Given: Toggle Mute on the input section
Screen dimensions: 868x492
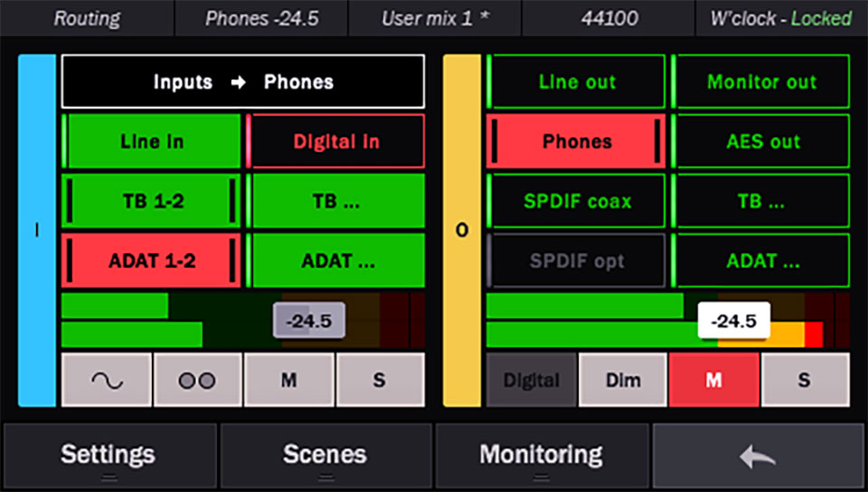Looking at the screenshot, I should (288, 380).
